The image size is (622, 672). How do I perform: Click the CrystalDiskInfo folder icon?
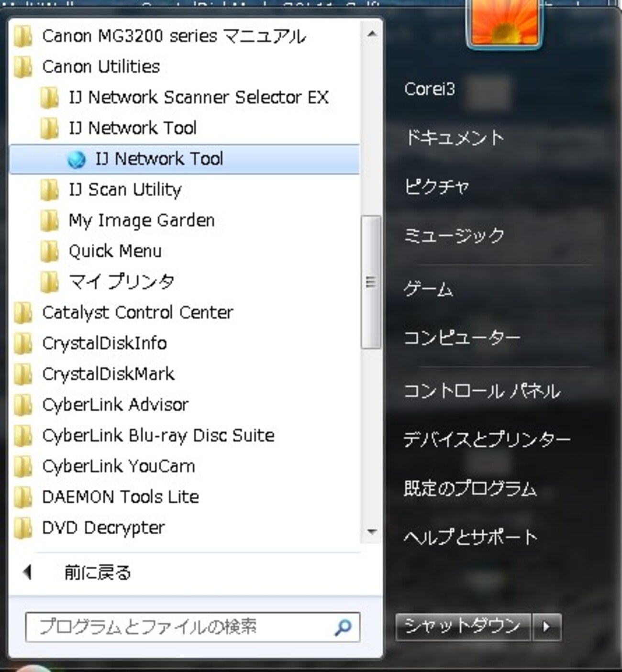[x=22, y=343]
